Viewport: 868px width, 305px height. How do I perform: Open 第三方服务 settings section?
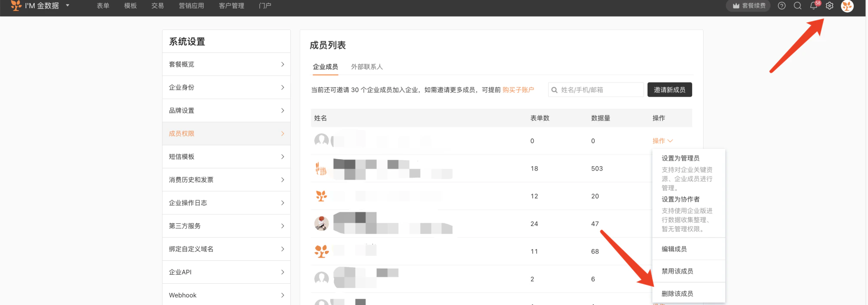click(x=227, y=226)
